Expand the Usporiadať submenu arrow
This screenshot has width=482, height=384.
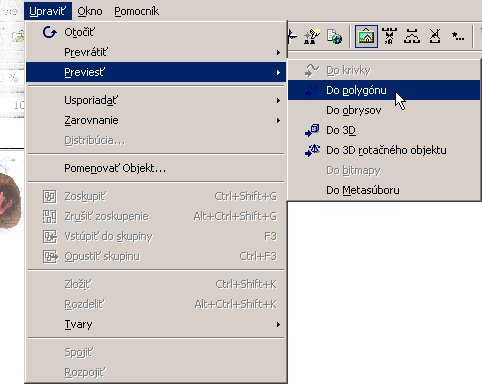pos(278,100)
